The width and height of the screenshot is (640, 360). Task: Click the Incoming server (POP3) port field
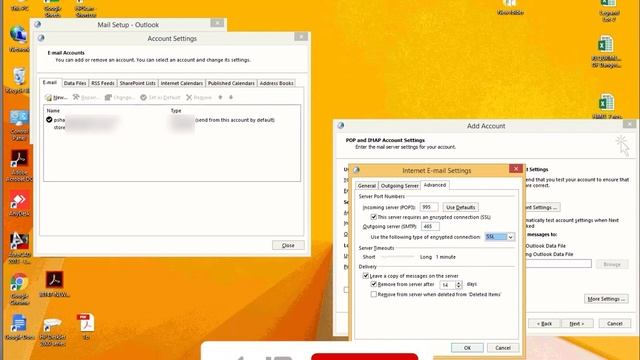click(x=429, y=207)
